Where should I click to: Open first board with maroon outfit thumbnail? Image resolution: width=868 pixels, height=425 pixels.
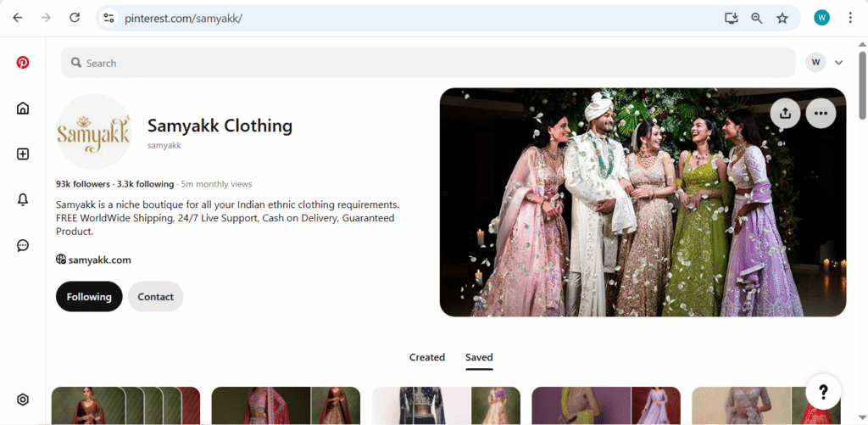pyautogui.click(x=125, y=405)
